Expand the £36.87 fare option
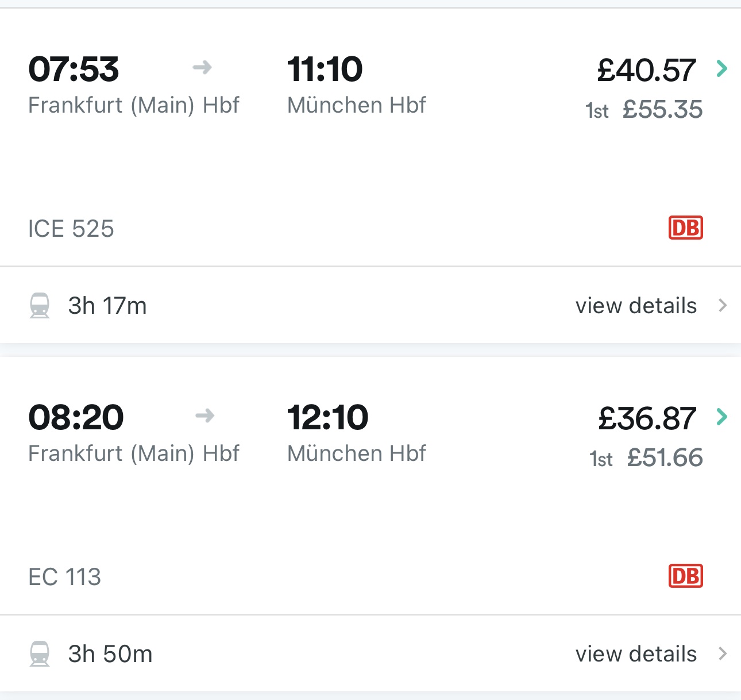 (646, 417)
